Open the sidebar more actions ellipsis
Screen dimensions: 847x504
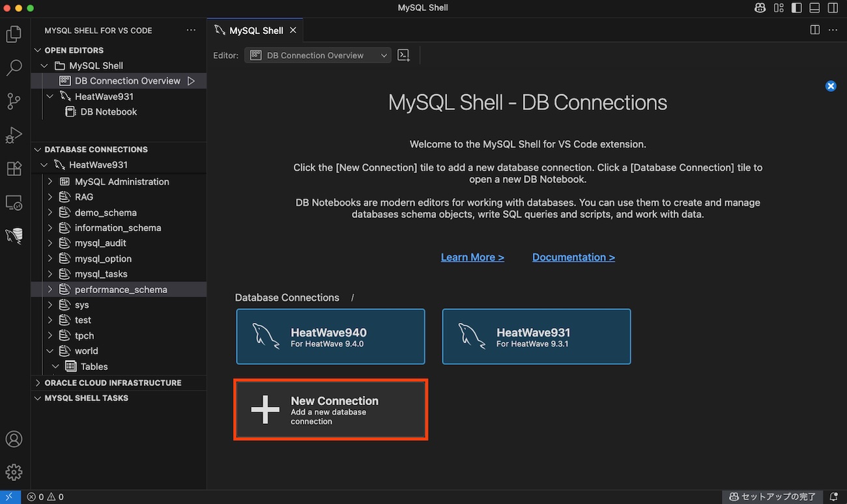191,30
